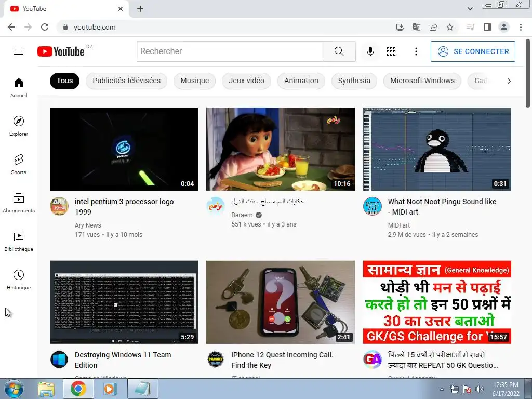Bookmark this page with star
532x399 pixels.
(450, 27)
